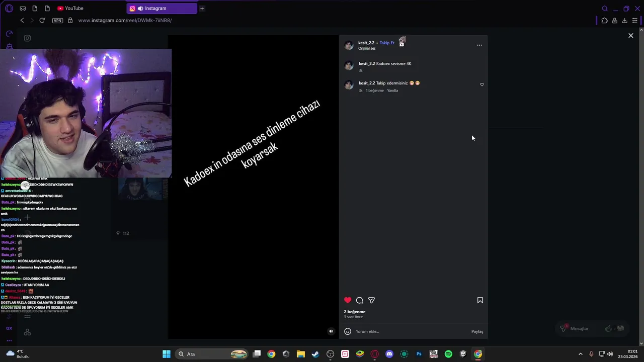View site security padlock info

click(x=70, y=20)
